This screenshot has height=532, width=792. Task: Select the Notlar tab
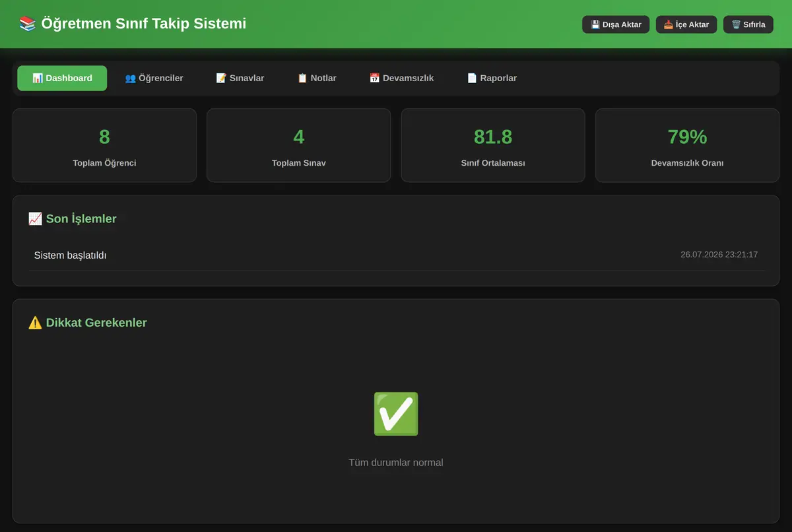[317, 78]
